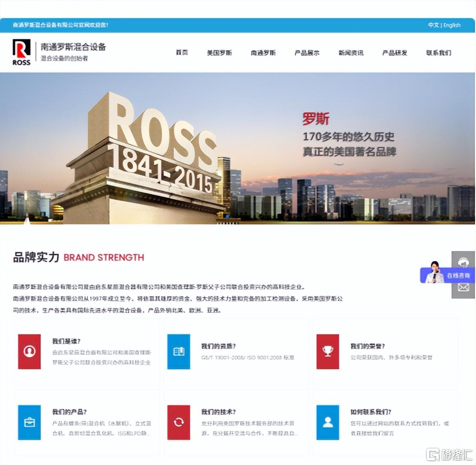The height and width of the screenshot is (465, 476).
Task: Open the 我们的产品? heading
Action: (x=70, y=412)
